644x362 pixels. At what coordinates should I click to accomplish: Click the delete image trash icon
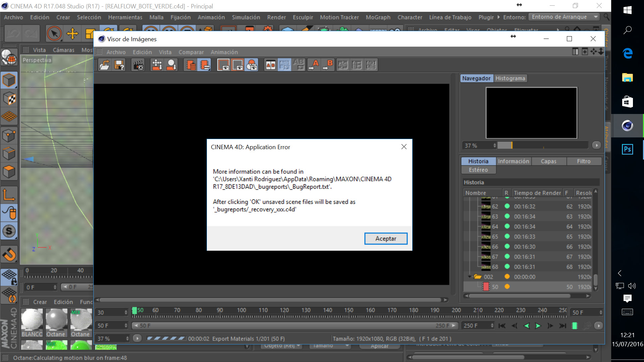tap(191, 65)
